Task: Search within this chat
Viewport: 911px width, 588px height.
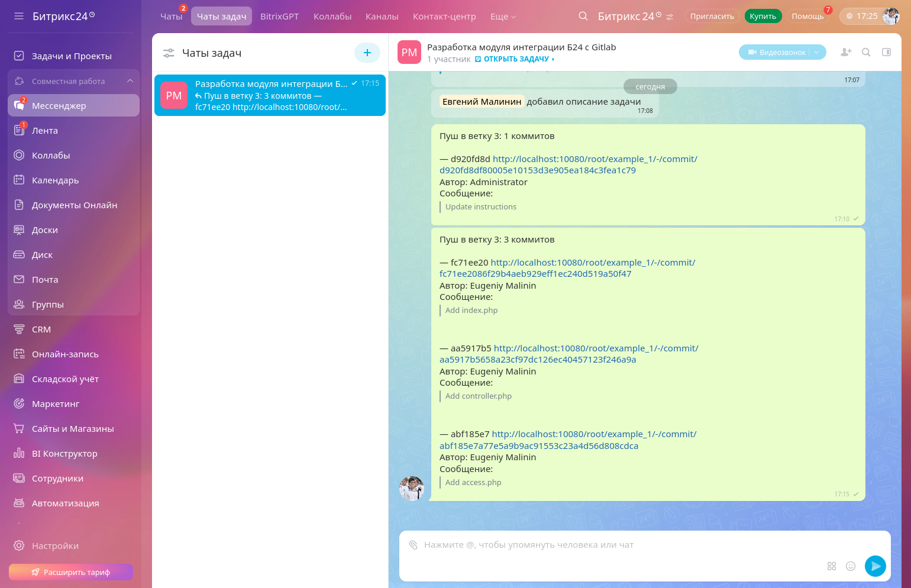Action: tap(866, 52)
